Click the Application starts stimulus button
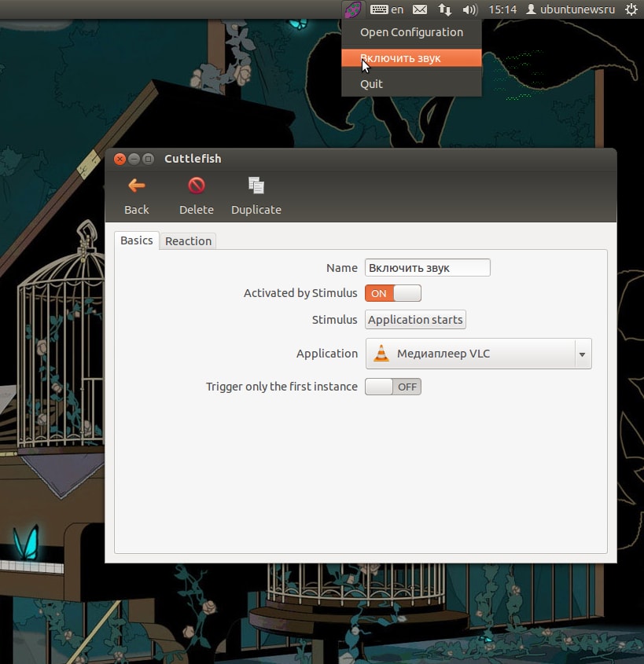 pos(415,320)
